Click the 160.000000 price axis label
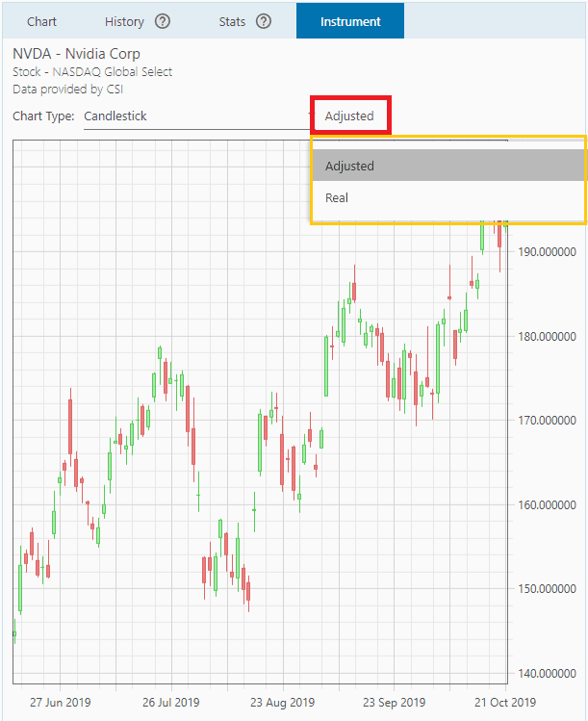This screenshot has width=588, height=721. tap(547, 504)
